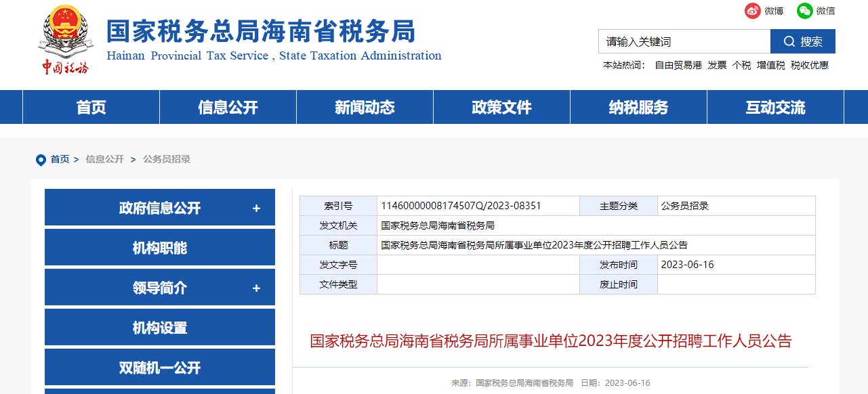Click the 主题分类 table label
Screen dimensions: 868x394
(x=619, y=206)
